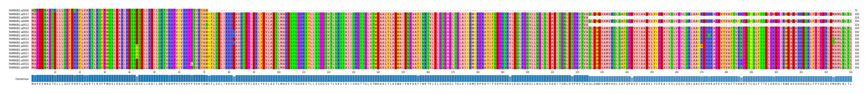This screenshot has height=94, width=868.
Task: Select sequence label FAM86B2:a0007
Action: point(19,57)
